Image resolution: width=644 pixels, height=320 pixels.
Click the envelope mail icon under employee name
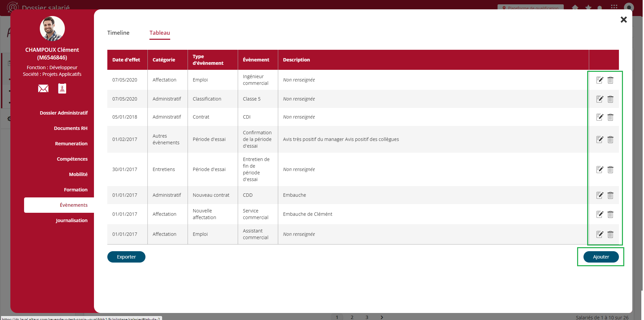(x=43, y=89)
